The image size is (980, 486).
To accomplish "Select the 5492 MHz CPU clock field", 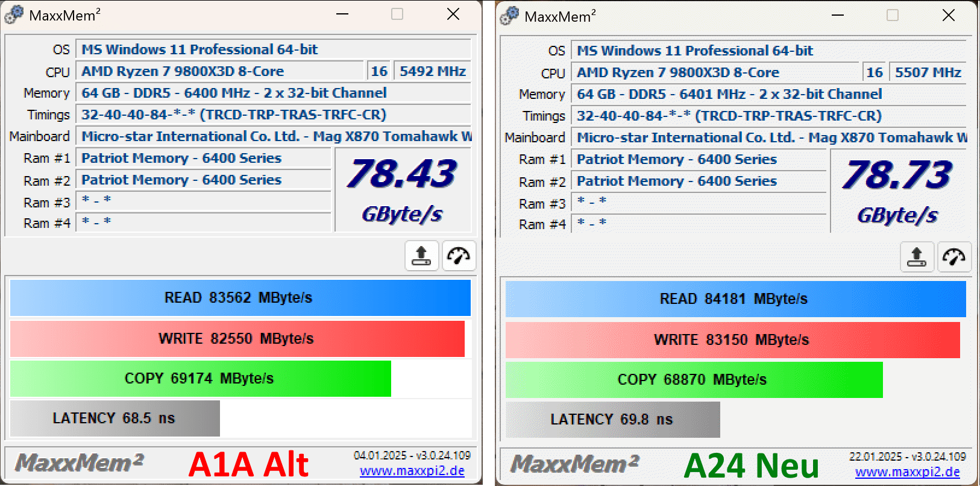I will click(433, 71).
